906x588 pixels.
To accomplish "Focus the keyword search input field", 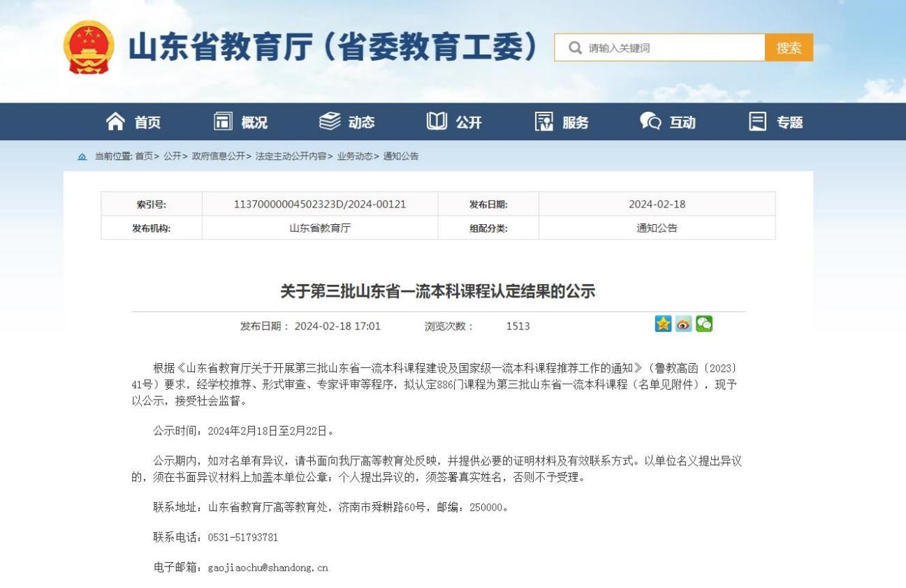I will (671, 47).
